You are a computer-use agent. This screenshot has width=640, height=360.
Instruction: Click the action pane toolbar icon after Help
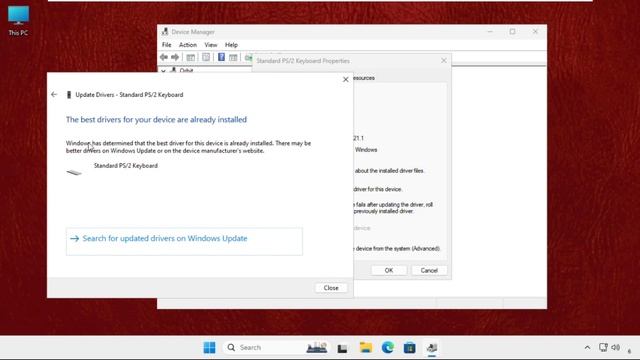tap(233, 57)
